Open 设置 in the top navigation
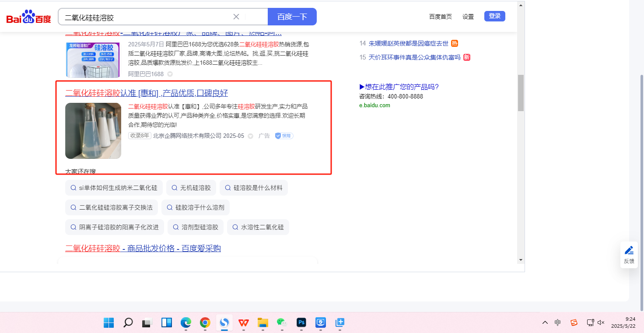 point(468,17)
